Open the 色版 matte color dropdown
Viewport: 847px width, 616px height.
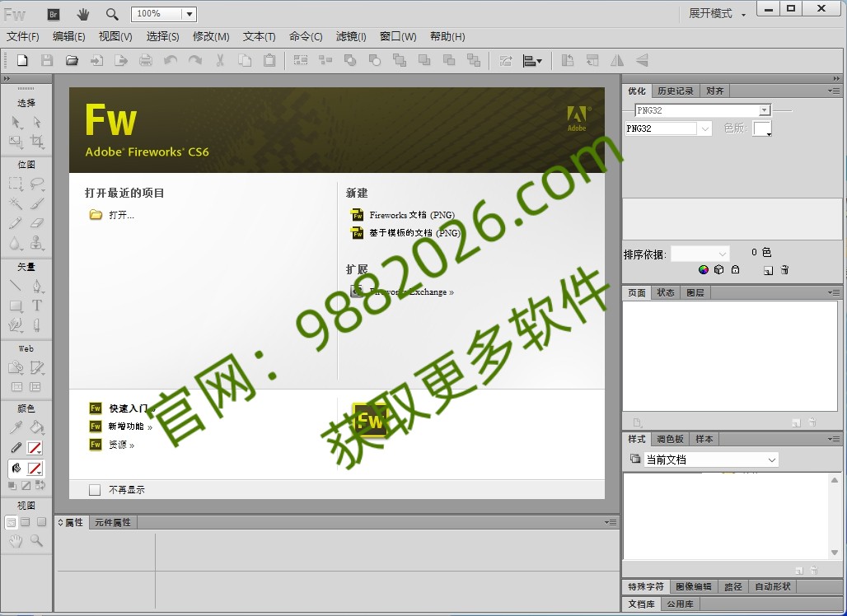[769, 133]
